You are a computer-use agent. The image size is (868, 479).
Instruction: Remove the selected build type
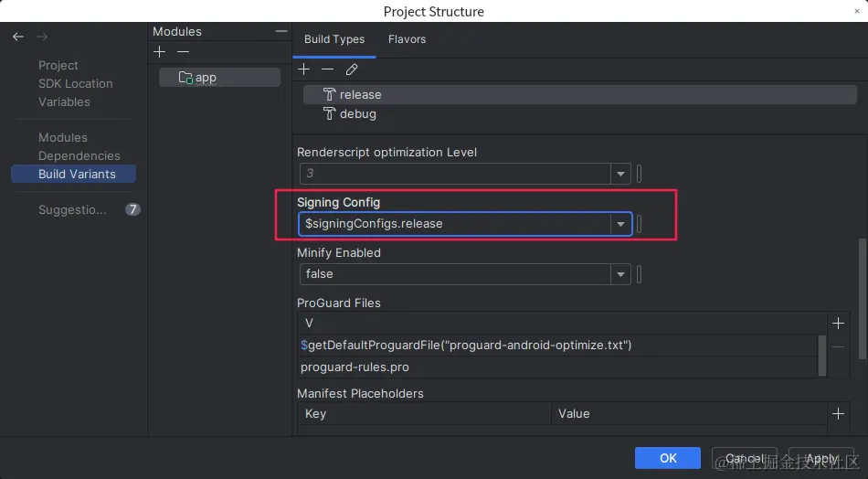(327, 69)
